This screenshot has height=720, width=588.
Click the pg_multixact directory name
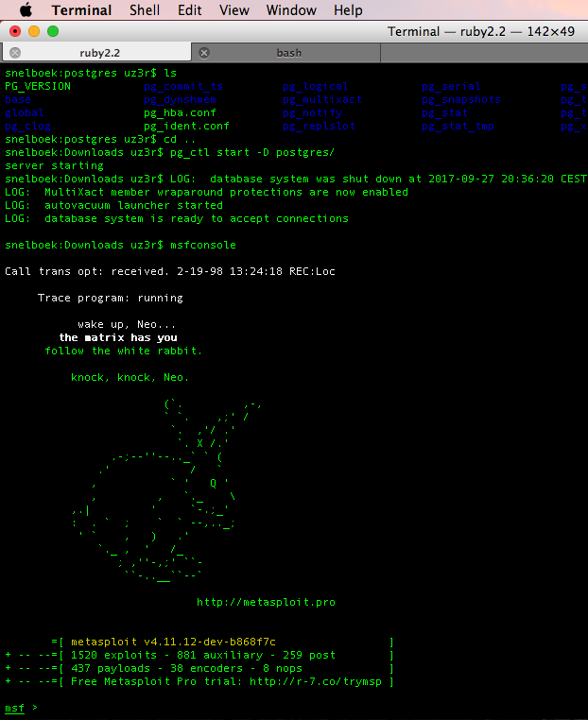(322, 99)
